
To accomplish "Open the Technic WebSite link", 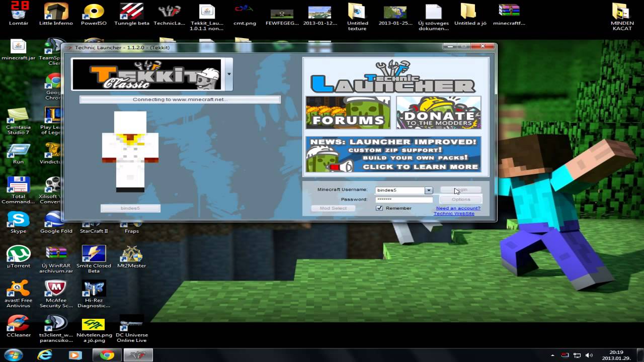I will pos(454,214).
